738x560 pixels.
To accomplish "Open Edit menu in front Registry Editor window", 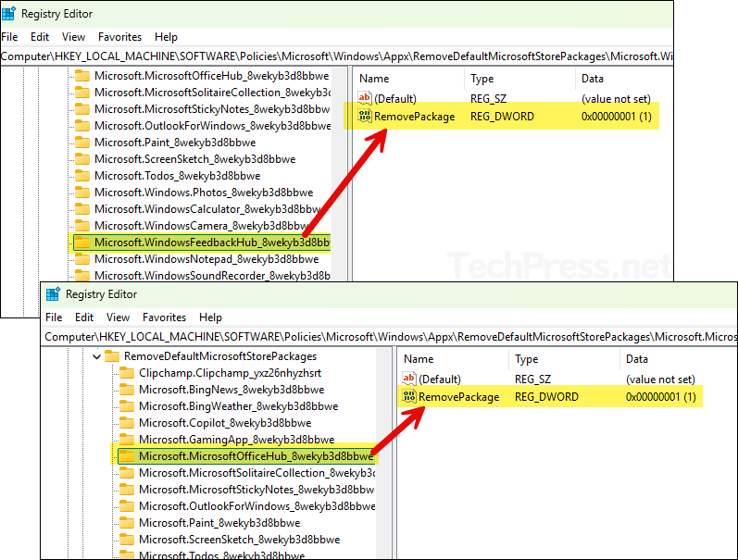I will [83, 317].
